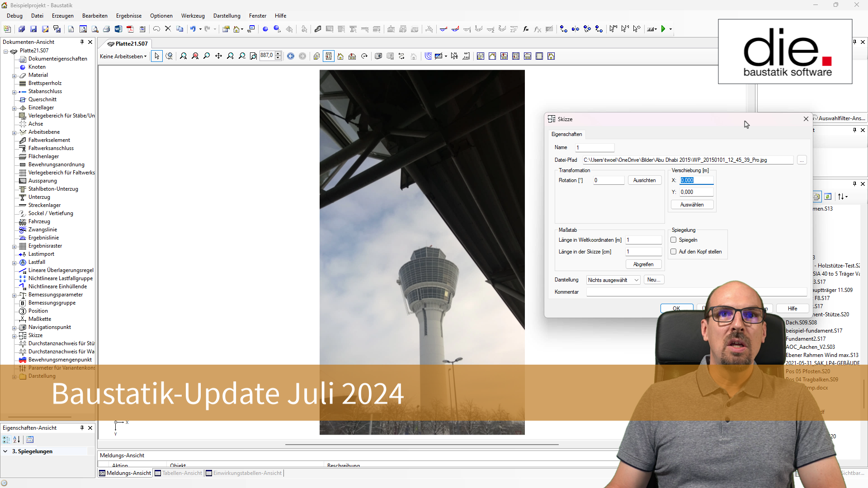
Task: Click the Länge in Weltkoordinaten field
Action: [644, 240]
